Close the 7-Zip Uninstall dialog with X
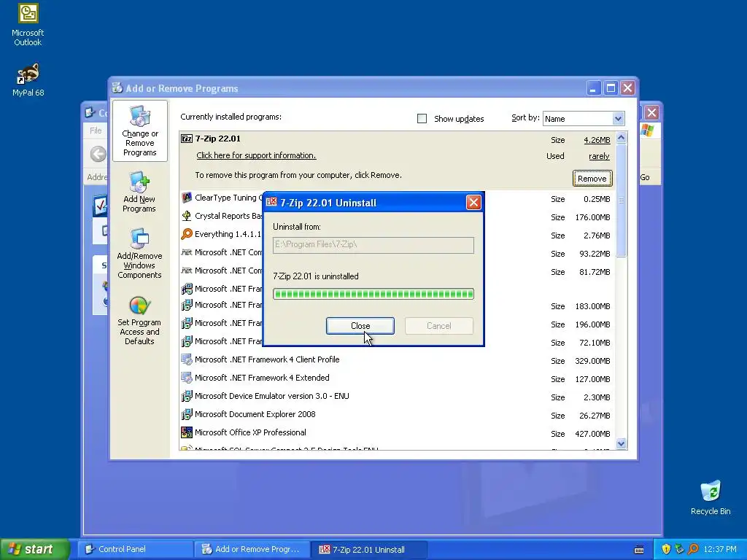 pos(473,203)
